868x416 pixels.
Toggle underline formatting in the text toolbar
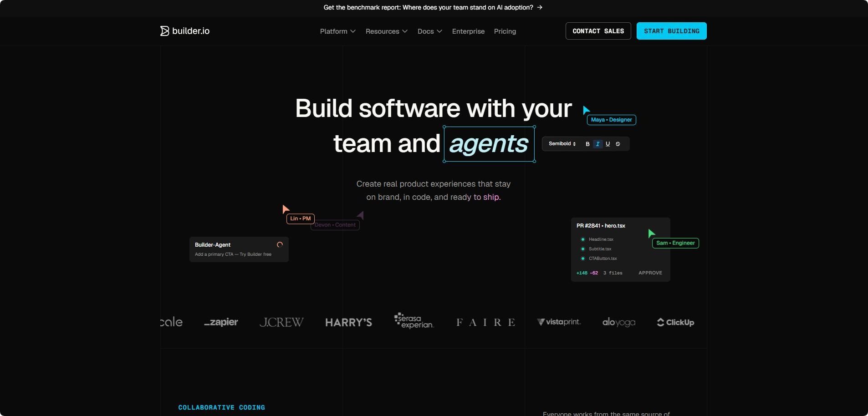click(x=608, y=144)
